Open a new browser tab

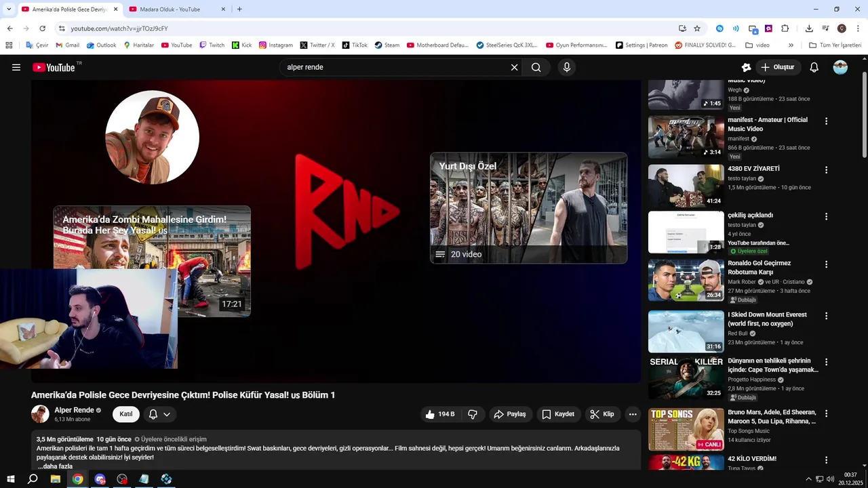239,9
